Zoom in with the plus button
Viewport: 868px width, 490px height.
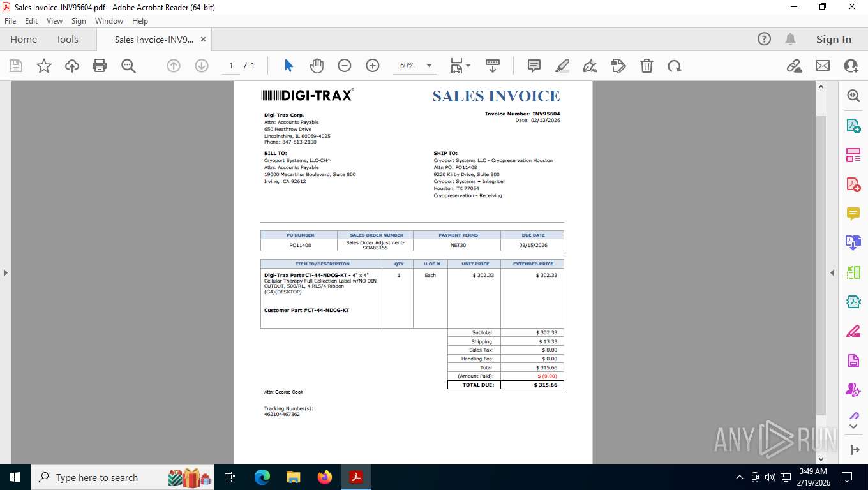373,66
